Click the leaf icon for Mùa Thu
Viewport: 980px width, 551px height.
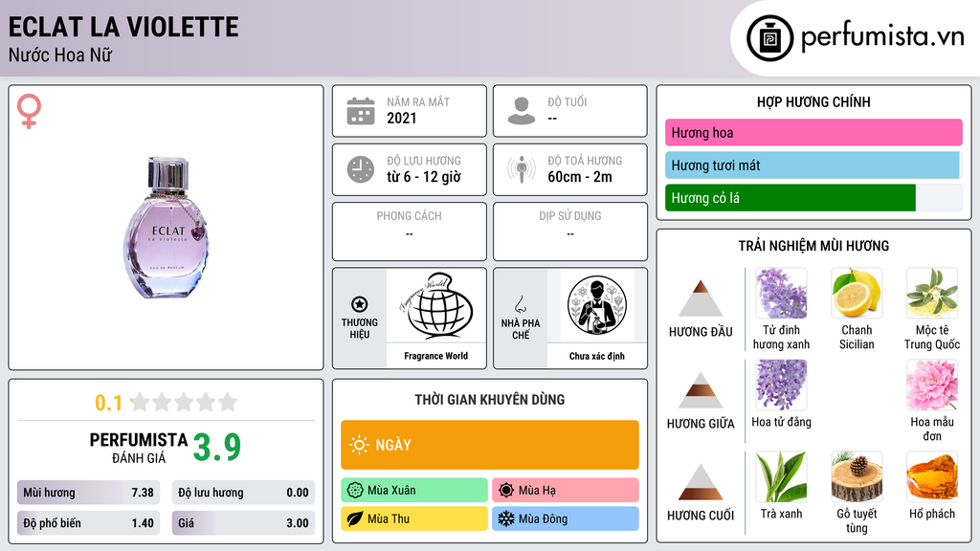tap(355, 518)
